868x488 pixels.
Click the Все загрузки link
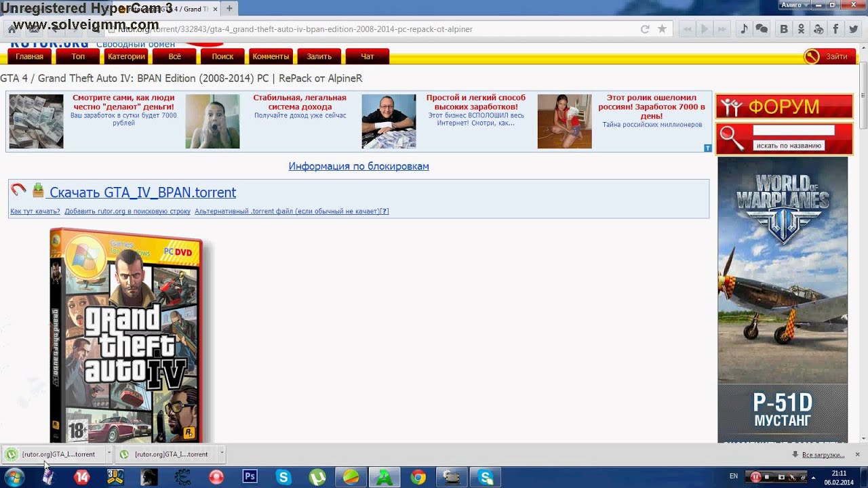click(823, 455)
